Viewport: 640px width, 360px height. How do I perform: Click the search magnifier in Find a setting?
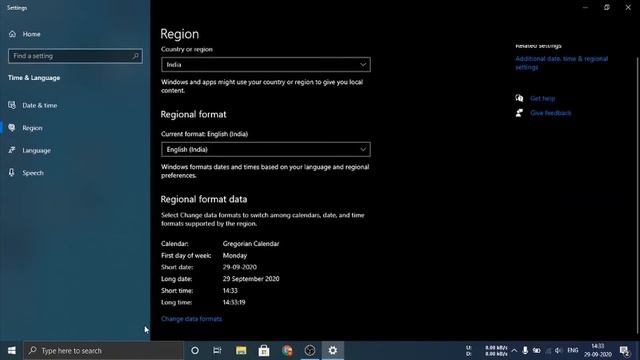tap(136, 56)
